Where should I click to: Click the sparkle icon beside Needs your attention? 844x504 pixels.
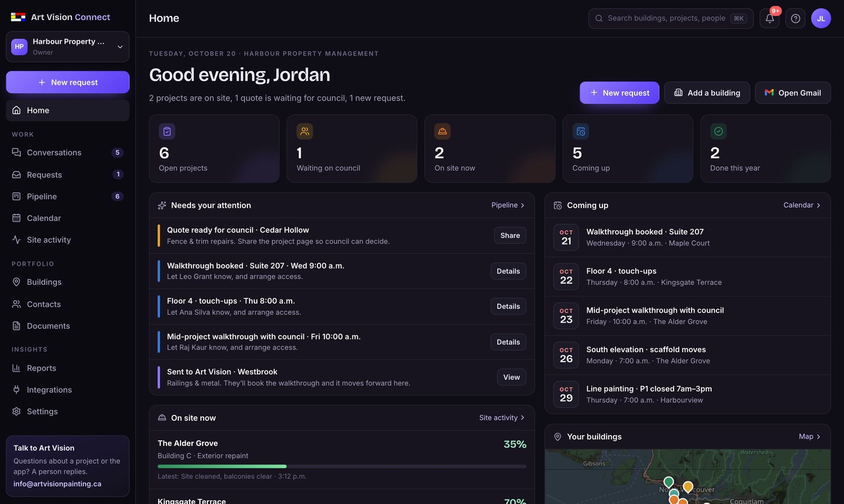(x=162, y=206)
